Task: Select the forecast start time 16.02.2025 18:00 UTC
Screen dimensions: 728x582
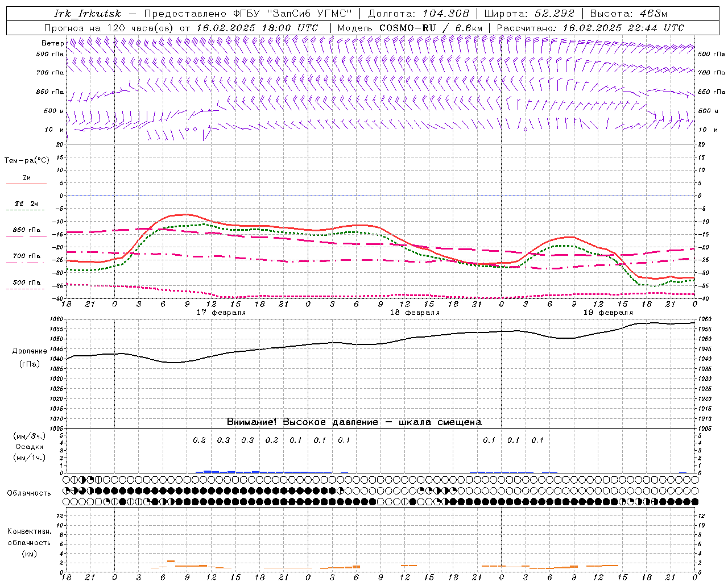Action: tap(257, 28)
